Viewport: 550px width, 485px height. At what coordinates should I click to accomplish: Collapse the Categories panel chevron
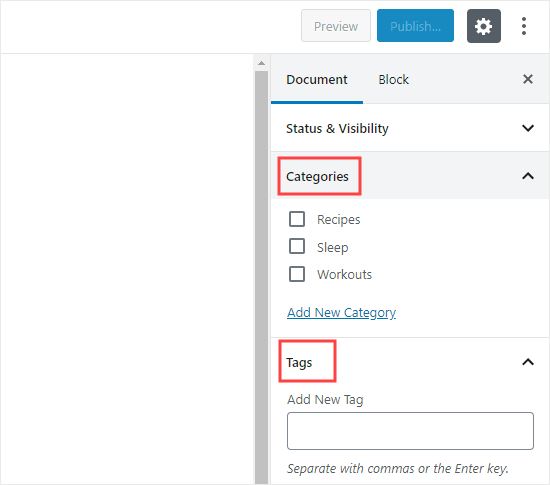click(x=528, y=176)
